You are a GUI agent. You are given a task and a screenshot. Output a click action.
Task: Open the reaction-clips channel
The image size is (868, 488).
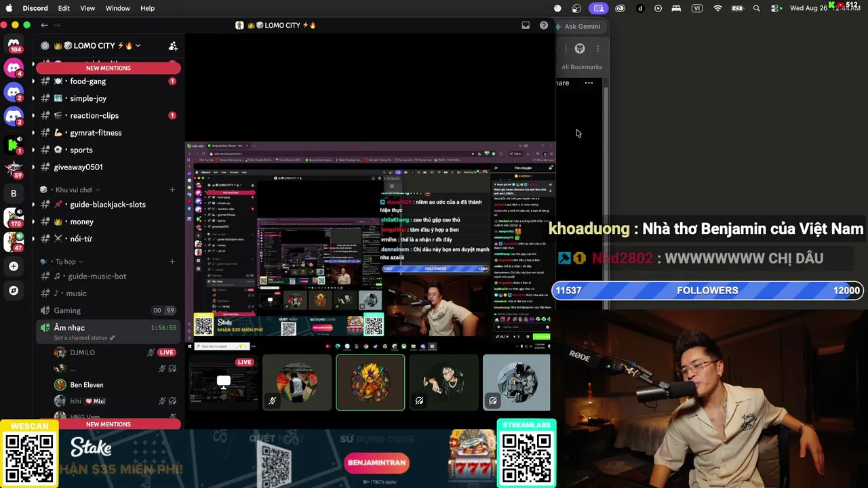pos(108,115)
